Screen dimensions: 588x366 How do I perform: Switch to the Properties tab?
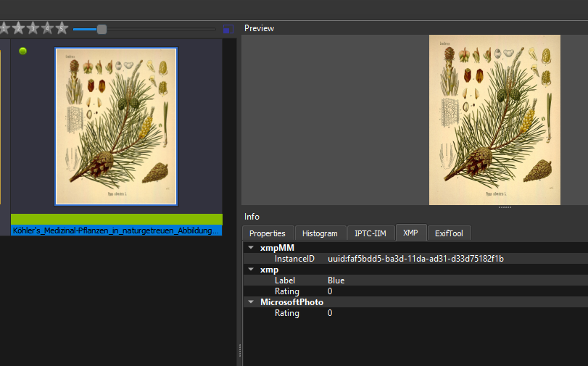click(x=267, y=233)
